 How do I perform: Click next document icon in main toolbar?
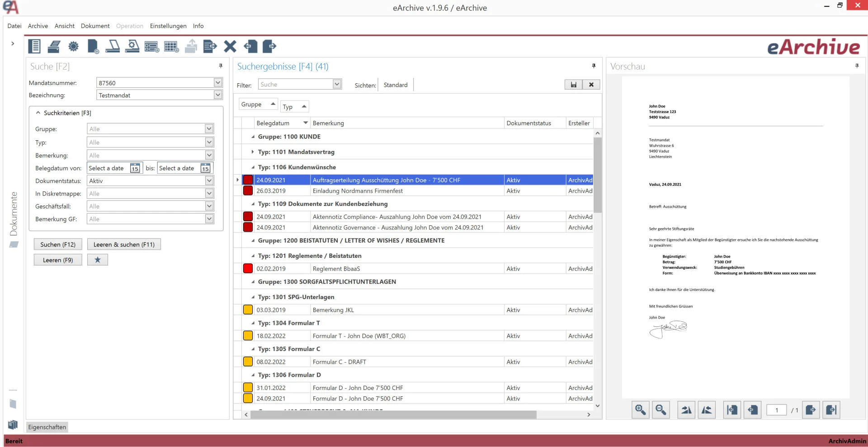tap(269, 46)
